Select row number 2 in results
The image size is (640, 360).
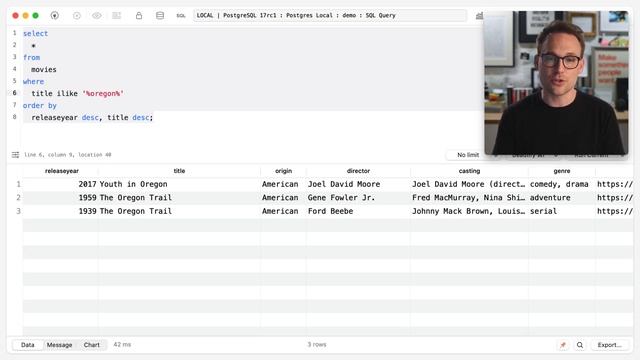18,198
